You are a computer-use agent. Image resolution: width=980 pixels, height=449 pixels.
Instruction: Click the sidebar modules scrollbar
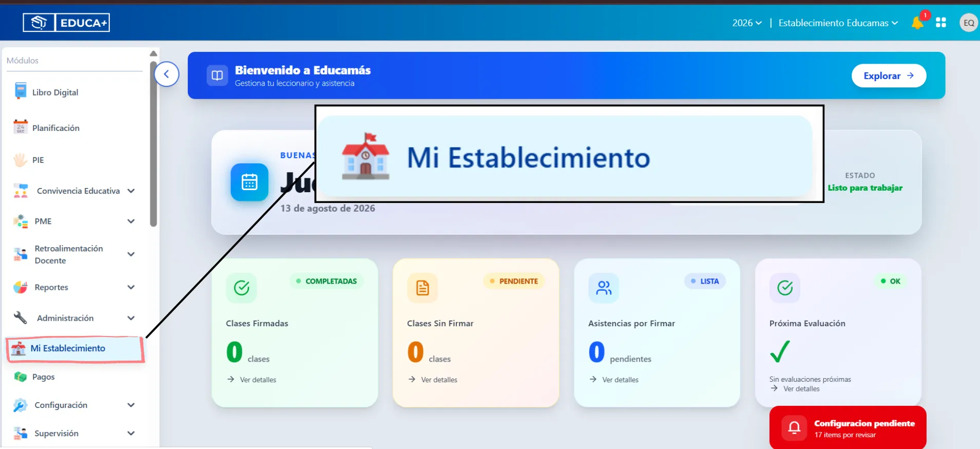point(153,144)
